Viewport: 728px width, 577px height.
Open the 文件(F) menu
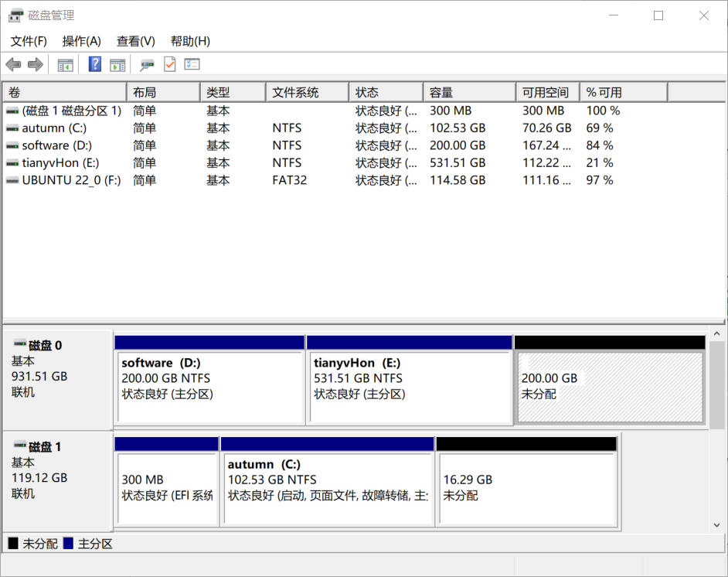pyautogui.click(x=29, y=41)
